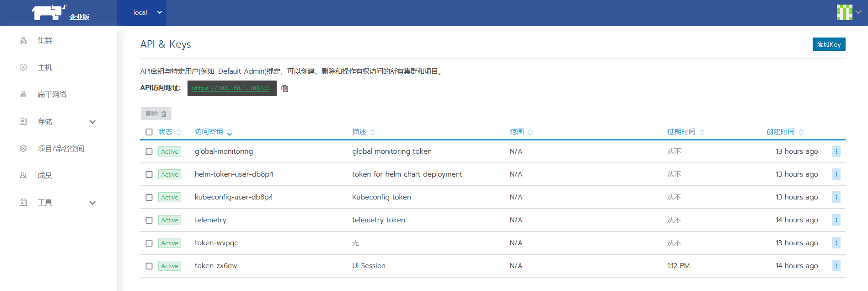868x291 pixels.
Task: Sort by 范围 column arrows
Action: click(530, 132)
